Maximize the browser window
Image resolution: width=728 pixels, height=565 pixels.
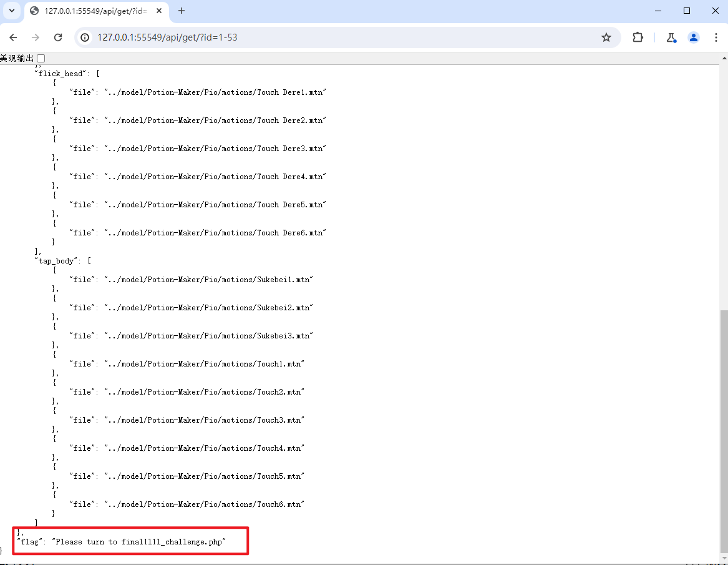coord(687,11)
